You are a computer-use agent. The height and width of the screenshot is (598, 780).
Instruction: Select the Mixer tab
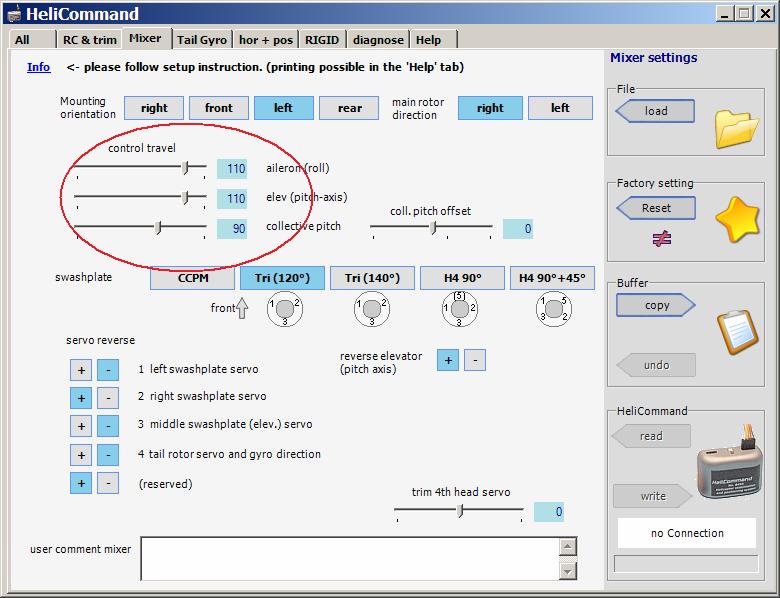pos(145,38)
